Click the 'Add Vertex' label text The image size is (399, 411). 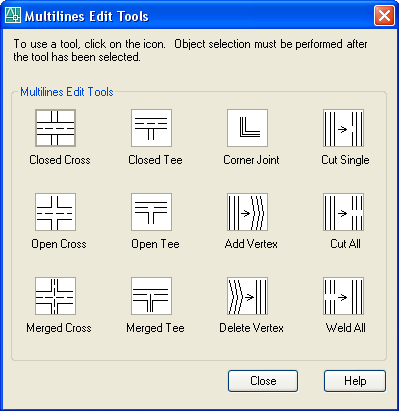coord(251,244)
